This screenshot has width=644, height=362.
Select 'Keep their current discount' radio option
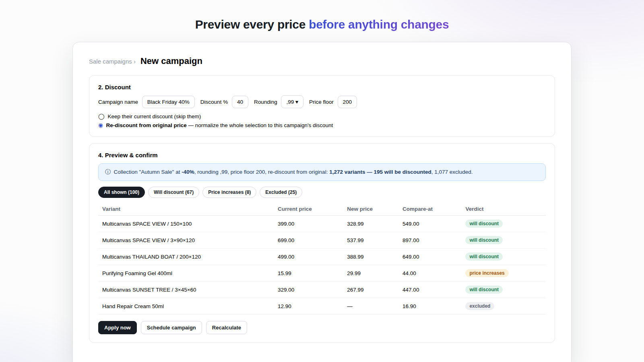[101, 117]
